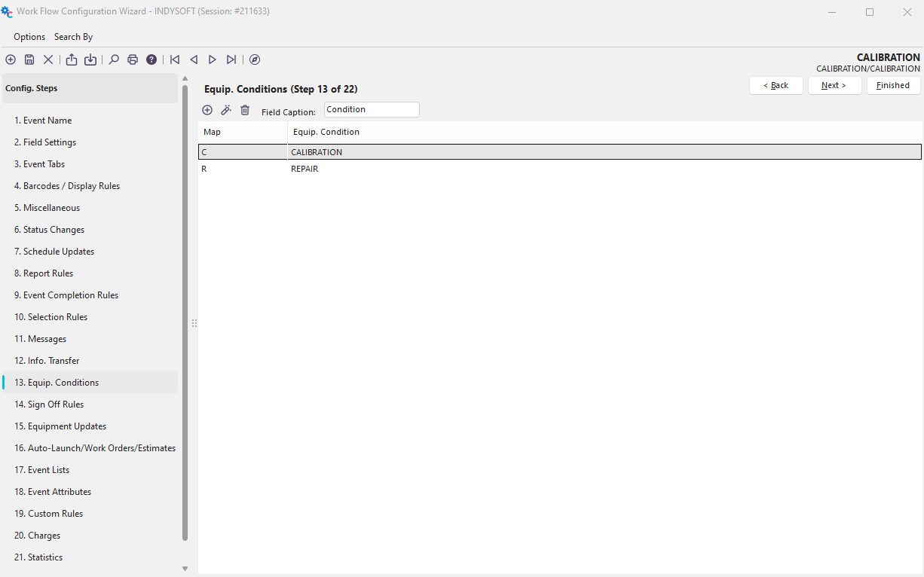
Task: Click the Import icon in the toolbar
Action: 90,60
